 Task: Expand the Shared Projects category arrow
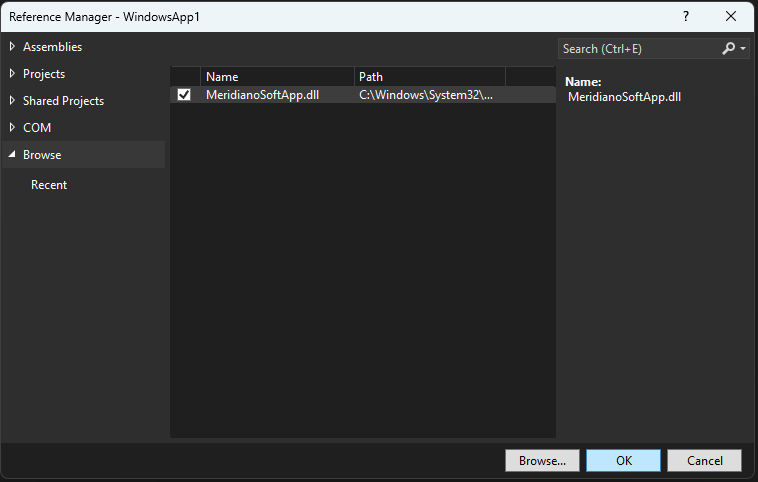[13, 101]
